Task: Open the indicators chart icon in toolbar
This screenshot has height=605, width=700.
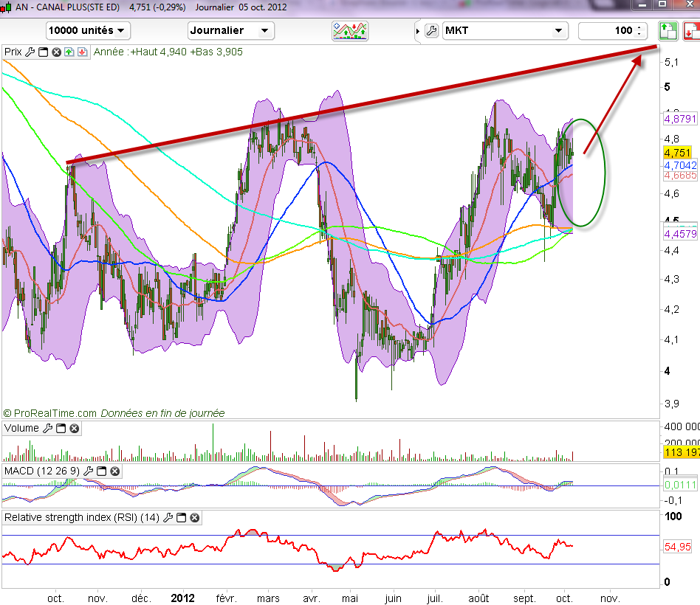Action: pos(350,30)
